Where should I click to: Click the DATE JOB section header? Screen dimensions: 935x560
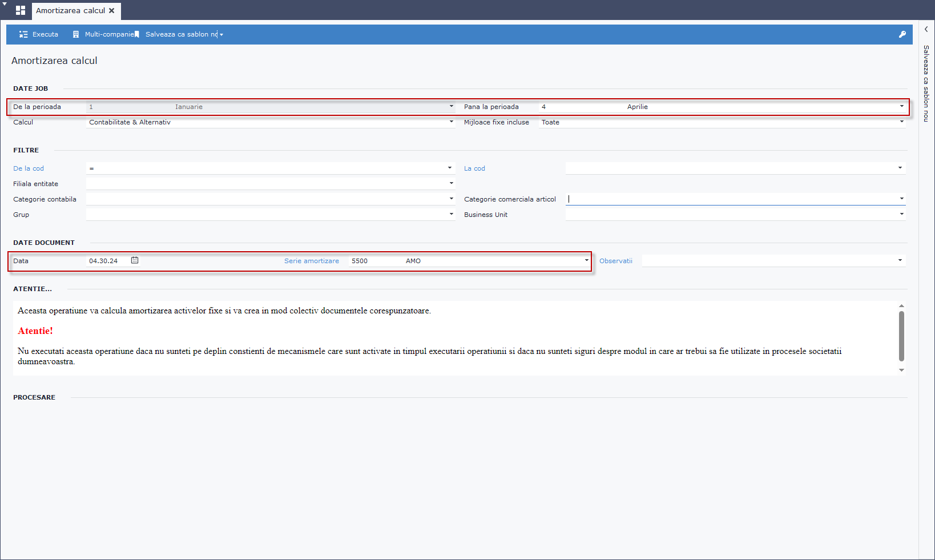click(31, 88)
